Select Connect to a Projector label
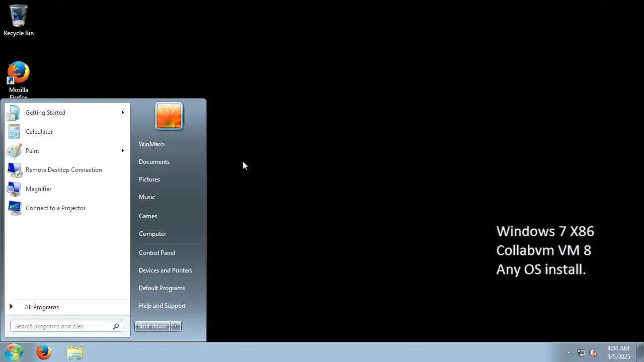This screenshot has width=644, height=362. pyautogui.click(x=56, y=208)
